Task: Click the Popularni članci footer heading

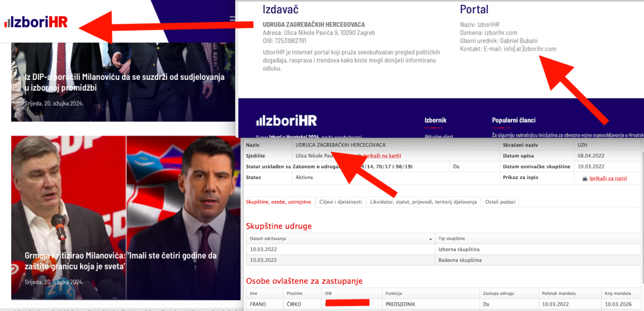Action: pyautogui.click(x=514, y=120)
